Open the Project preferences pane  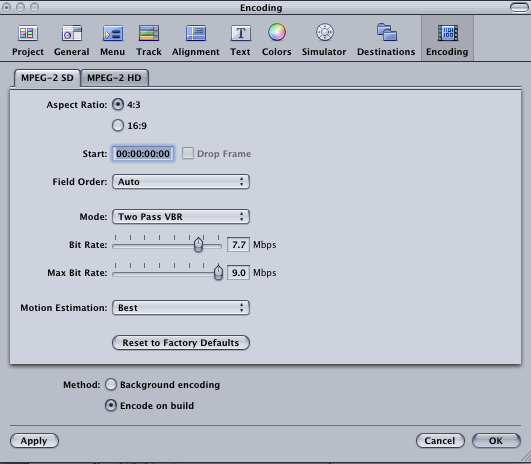28,40
